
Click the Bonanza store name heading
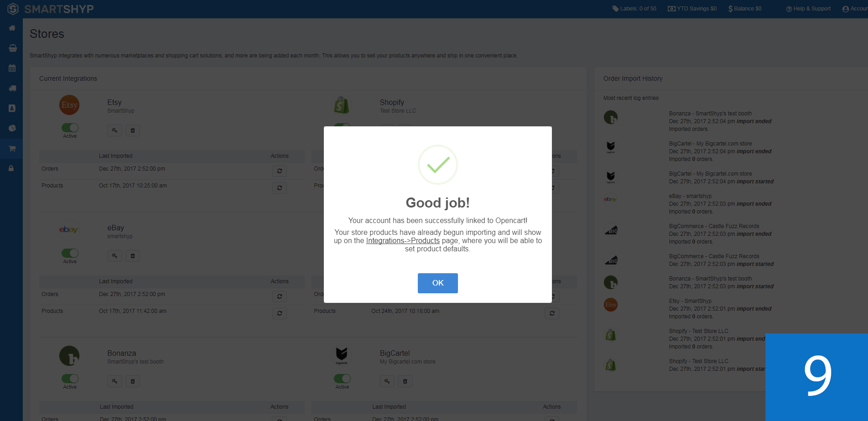(x=121, y=353)
